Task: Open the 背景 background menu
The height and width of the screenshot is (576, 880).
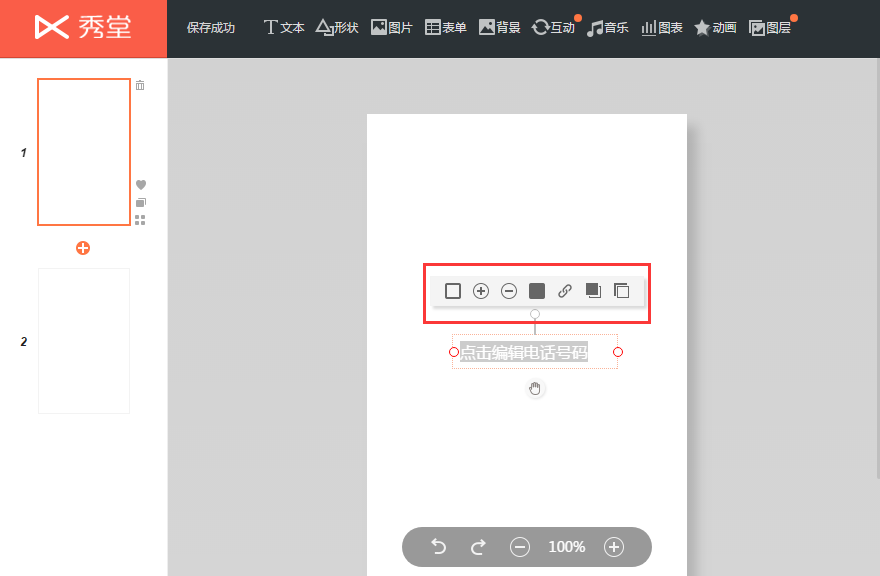Action: [499, 28]
